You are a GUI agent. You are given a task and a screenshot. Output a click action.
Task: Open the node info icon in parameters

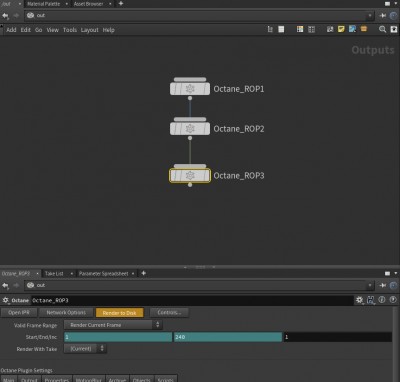(x=382, y=300)
